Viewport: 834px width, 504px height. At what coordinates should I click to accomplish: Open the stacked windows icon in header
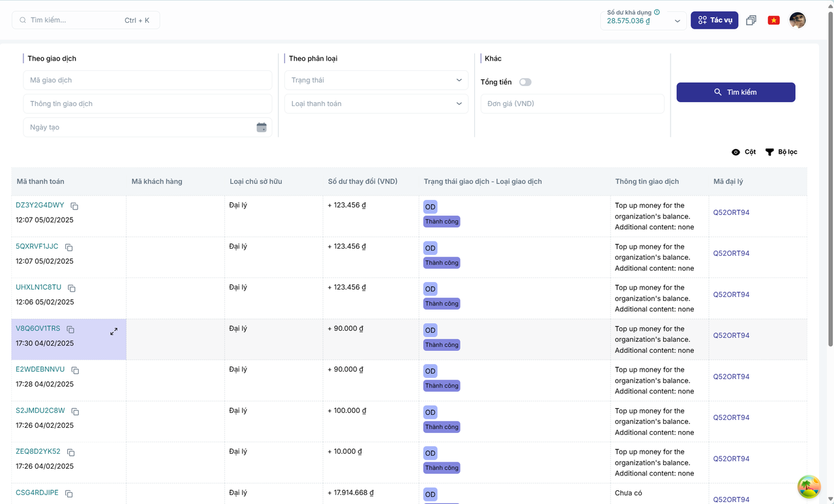(751, 20)
